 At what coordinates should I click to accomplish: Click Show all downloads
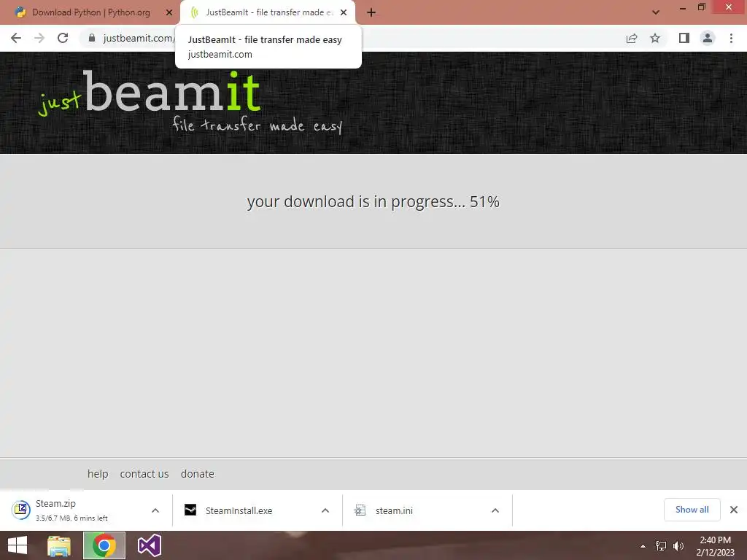click(692, 510)
